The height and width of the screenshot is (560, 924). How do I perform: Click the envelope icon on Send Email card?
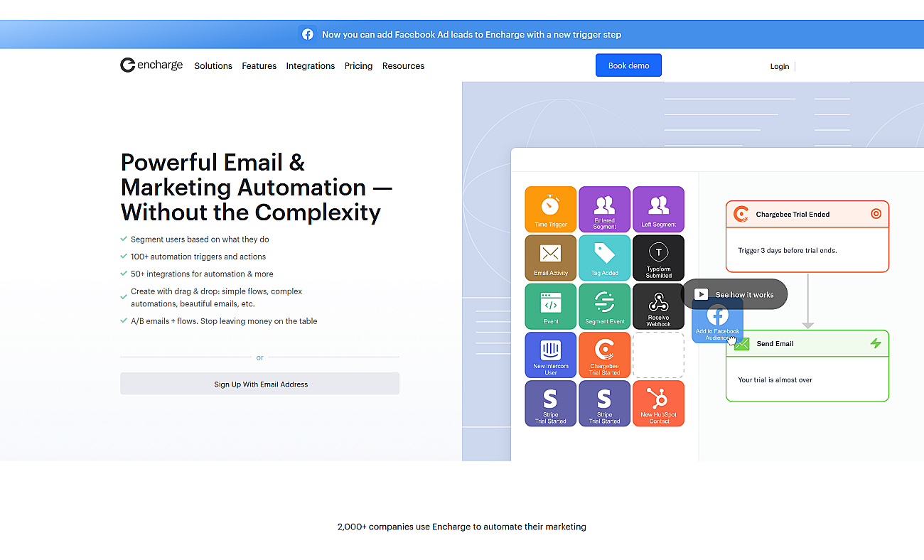coord(742,344)
